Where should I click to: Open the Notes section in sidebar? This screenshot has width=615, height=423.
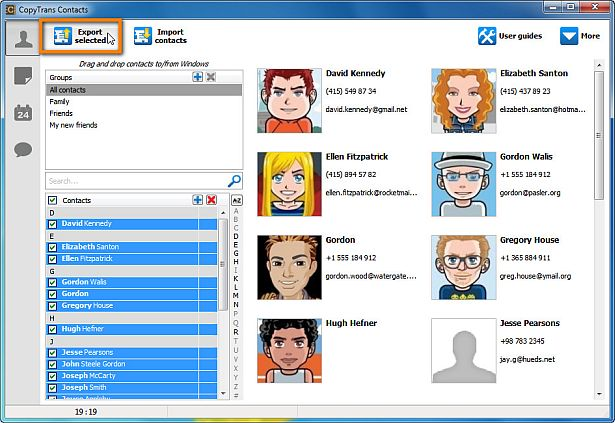(x=22, y=76)
